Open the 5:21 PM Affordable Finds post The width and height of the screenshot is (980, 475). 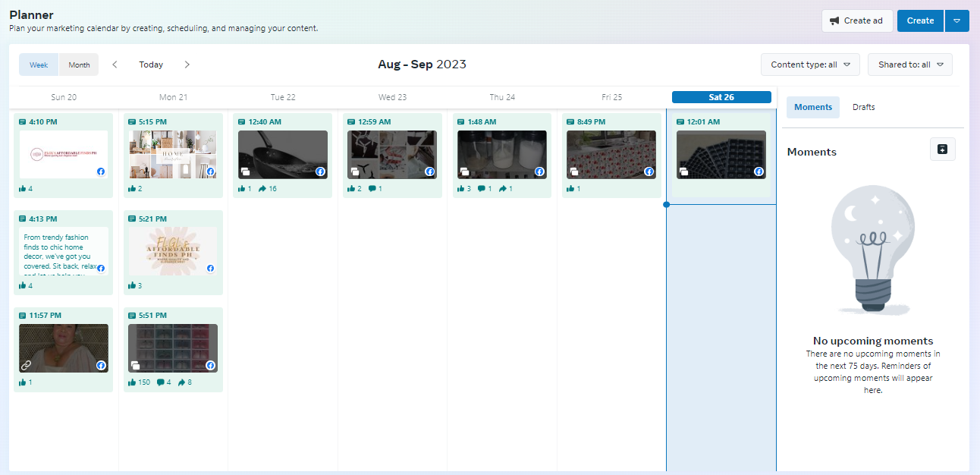pyautogui.click(x=173, y=251)
